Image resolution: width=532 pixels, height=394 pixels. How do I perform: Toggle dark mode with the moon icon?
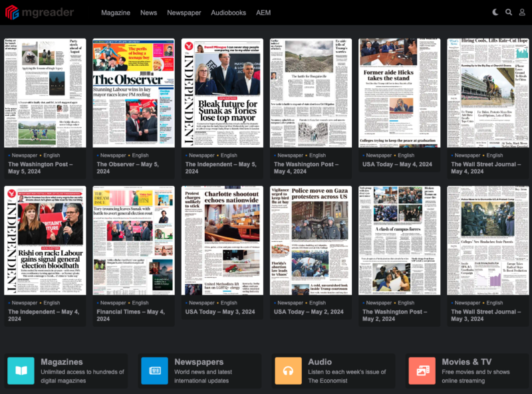pyautogui.click(x=495, y=12)
